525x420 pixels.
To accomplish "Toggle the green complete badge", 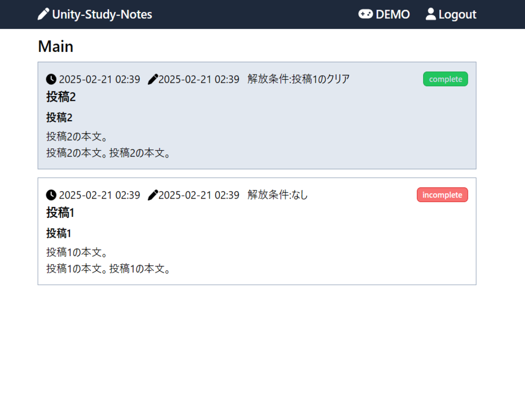I will [x=445, y=79].
